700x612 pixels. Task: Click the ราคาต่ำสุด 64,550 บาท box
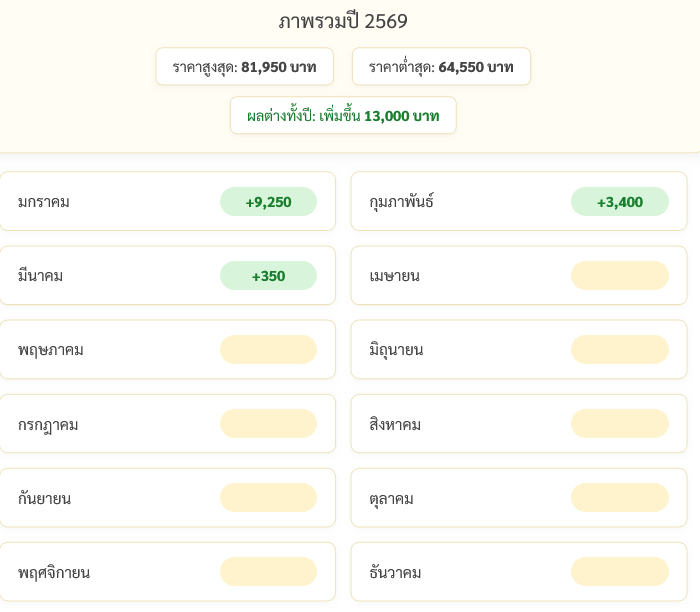pyautogui.click(x=441, y=67)
